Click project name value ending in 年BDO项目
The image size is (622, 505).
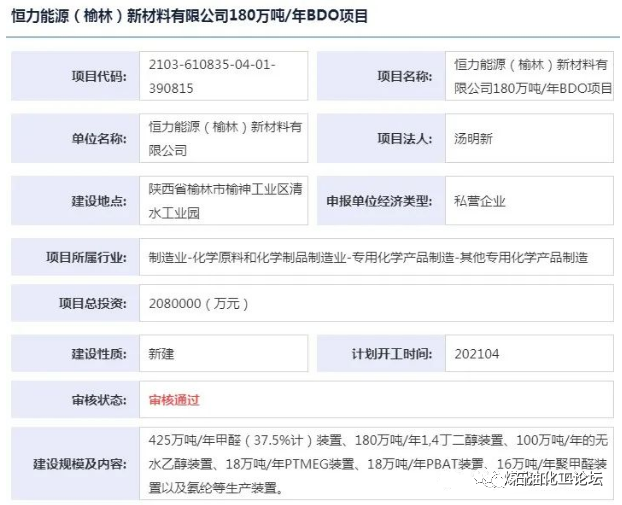[x=533, y=76]
